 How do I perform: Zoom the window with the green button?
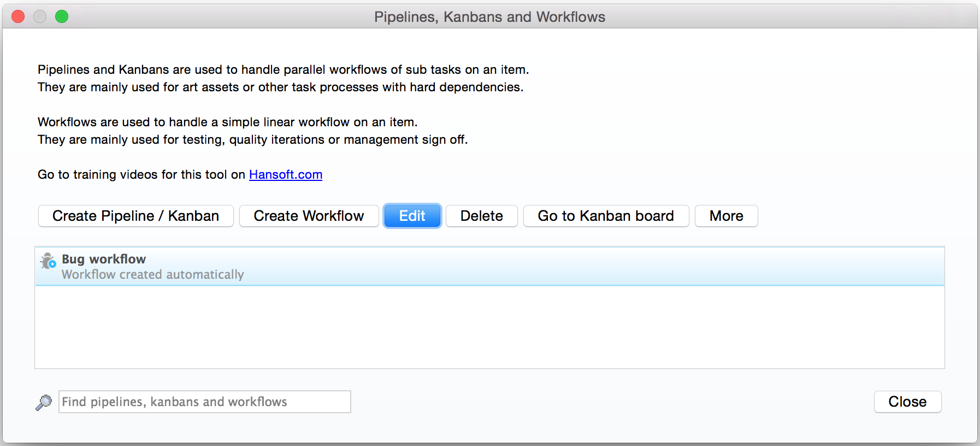[x=62, y=16]
